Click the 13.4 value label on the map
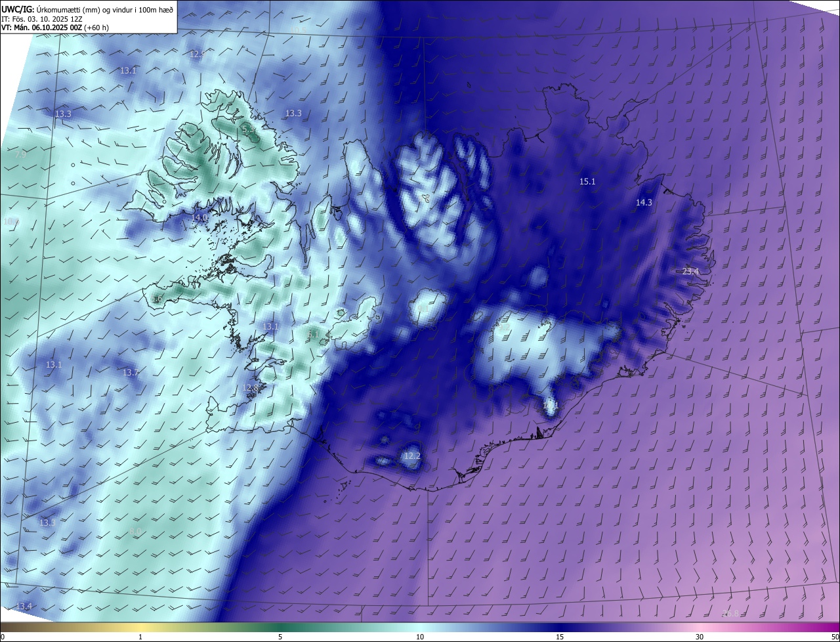Image resolution: width=840 pixels, height=642 pixels. point(24,606)
